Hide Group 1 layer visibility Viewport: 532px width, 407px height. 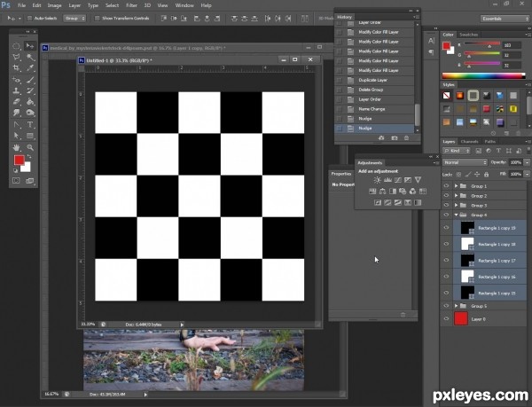point(446,186)
